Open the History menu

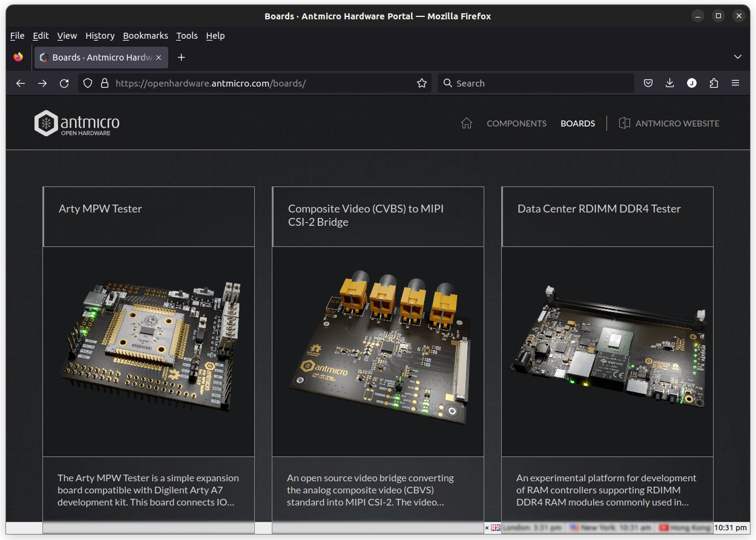click(x=100, y=36)
